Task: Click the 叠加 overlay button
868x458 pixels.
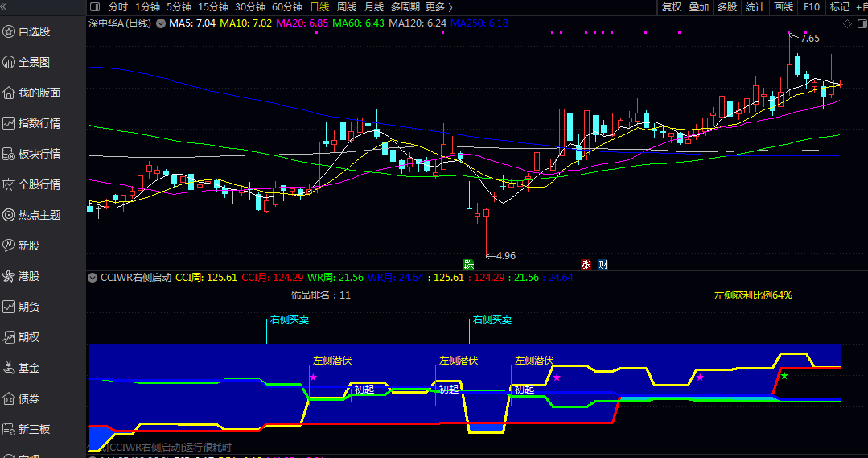Action: tap(699, 6)
